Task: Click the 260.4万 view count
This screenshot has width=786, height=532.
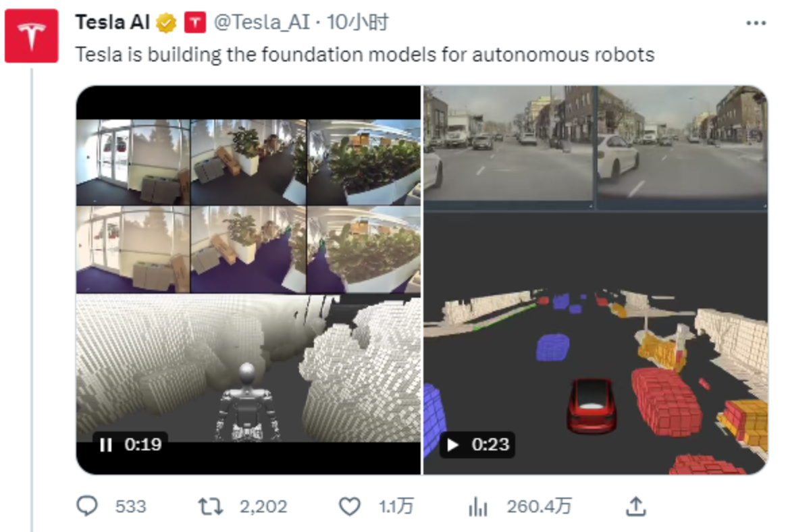Action: (x=539, y=506)
